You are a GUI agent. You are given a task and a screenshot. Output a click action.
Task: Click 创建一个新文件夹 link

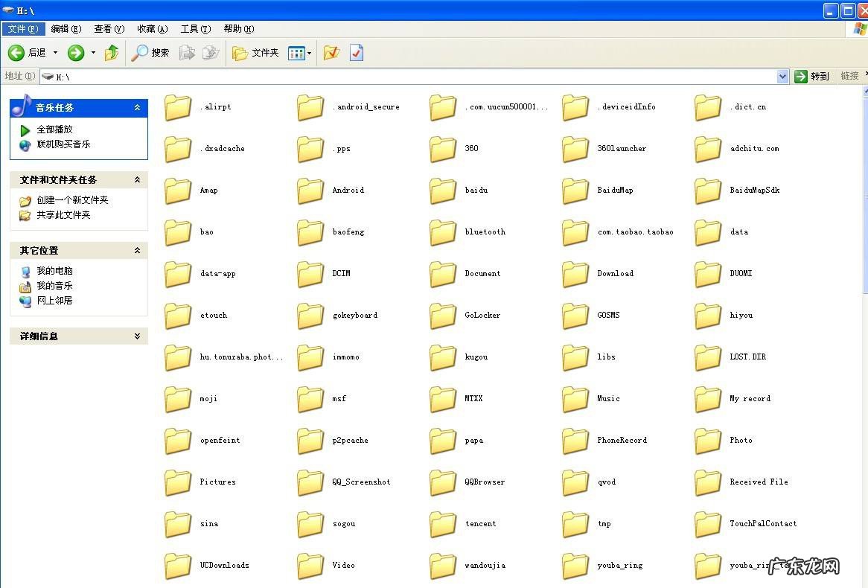(x=72, y=200)
